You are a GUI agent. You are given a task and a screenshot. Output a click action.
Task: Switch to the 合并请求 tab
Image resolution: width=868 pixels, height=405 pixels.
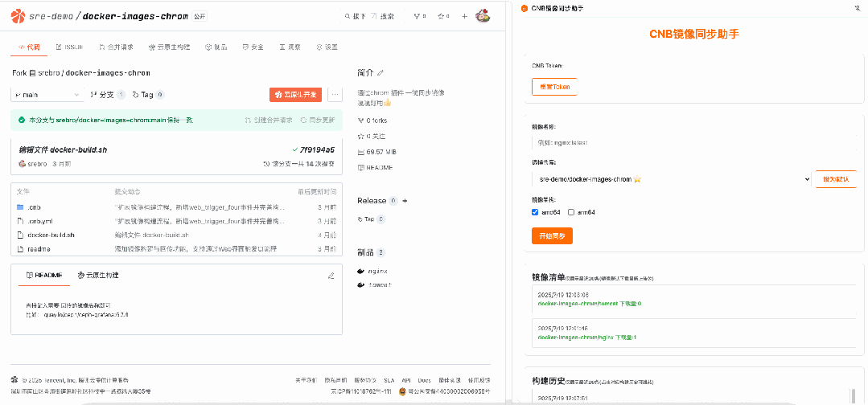coord(117,47)
